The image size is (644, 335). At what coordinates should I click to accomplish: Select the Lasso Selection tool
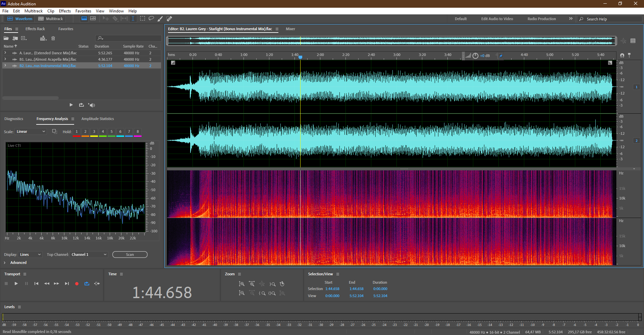151,19
